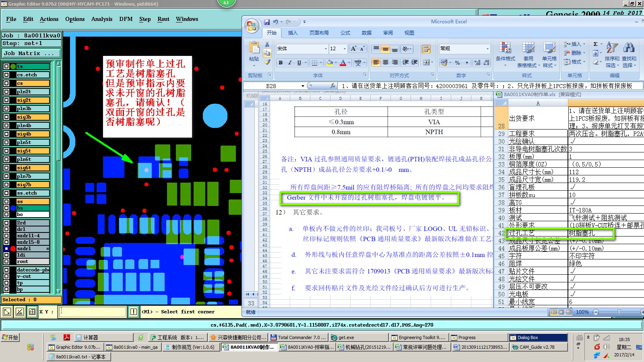Open the Analysis menu in Graphic Editor
The width and height of the screenshot is (644, 362).
(102, 19)
